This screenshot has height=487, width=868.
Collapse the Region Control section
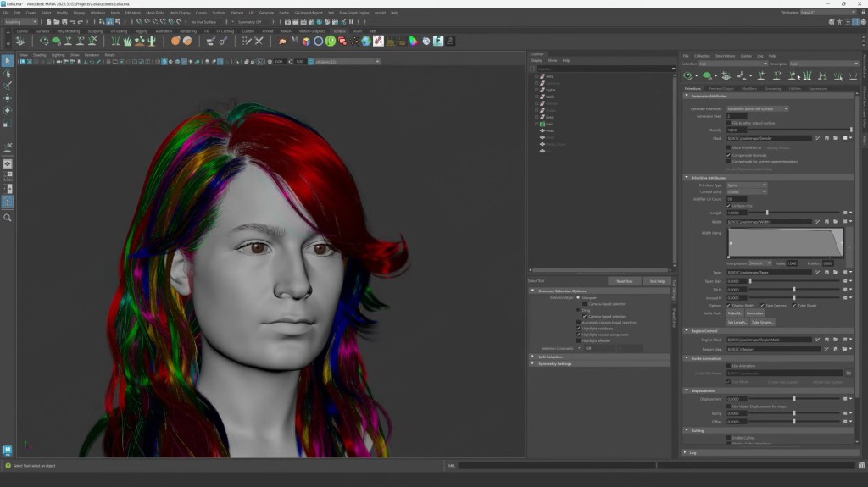tap(686, 330)
